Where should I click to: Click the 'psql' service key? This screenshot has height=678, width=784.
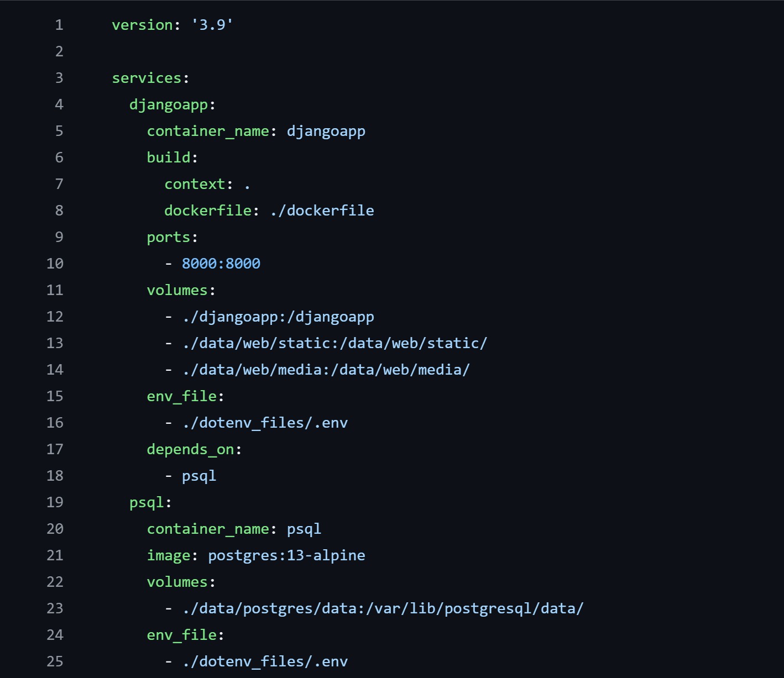pos(147,502)
